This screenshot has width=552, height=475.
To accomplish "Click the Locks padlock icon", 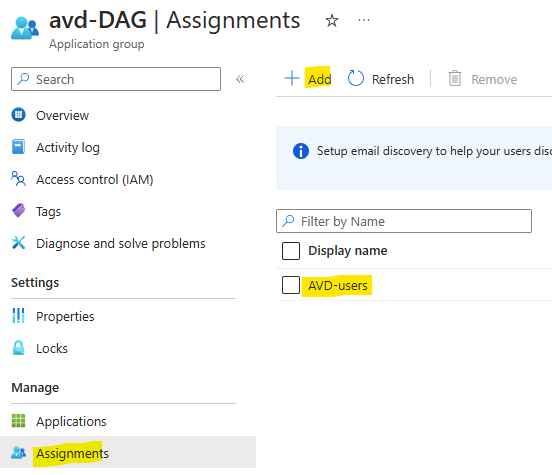I will tap(18, 348).
